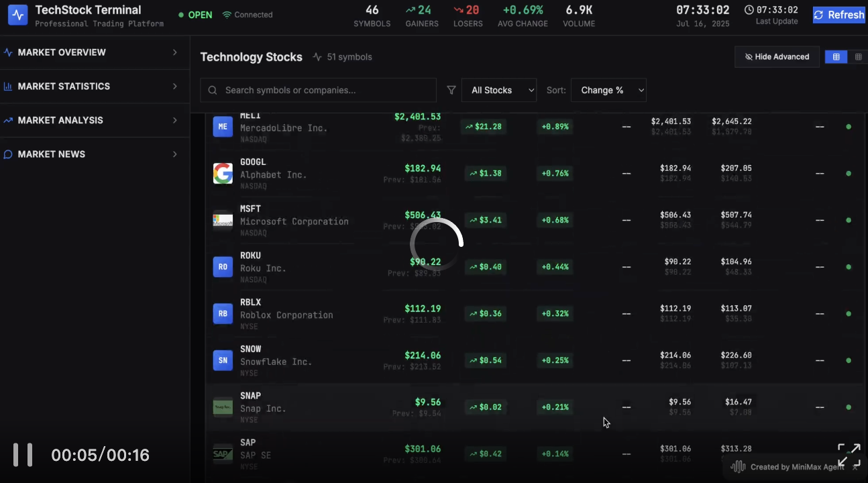Image resolution: width=868 pixels, height=483 pixels.
Task: Click the RBLX +0.32% percent badge
Action: 555,313
